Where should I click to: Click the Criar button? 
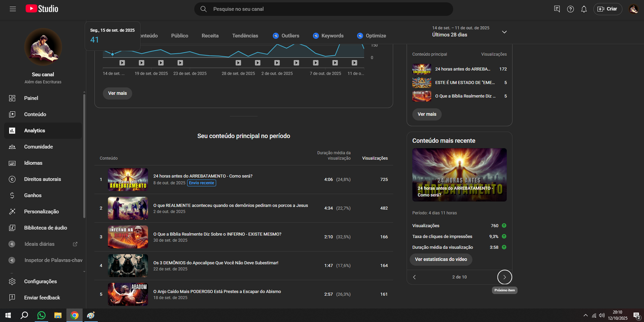point(607,9)
